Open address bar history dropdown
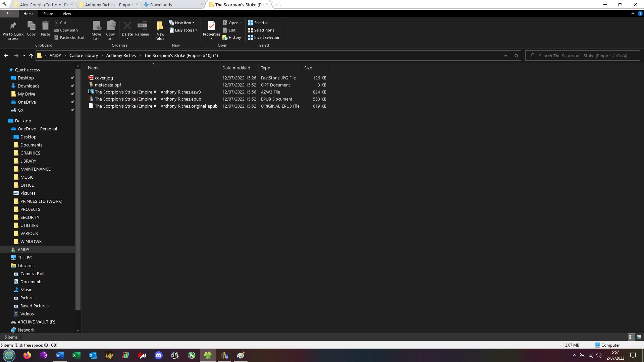Screen dimensions: 644x362 coord(506,56)
